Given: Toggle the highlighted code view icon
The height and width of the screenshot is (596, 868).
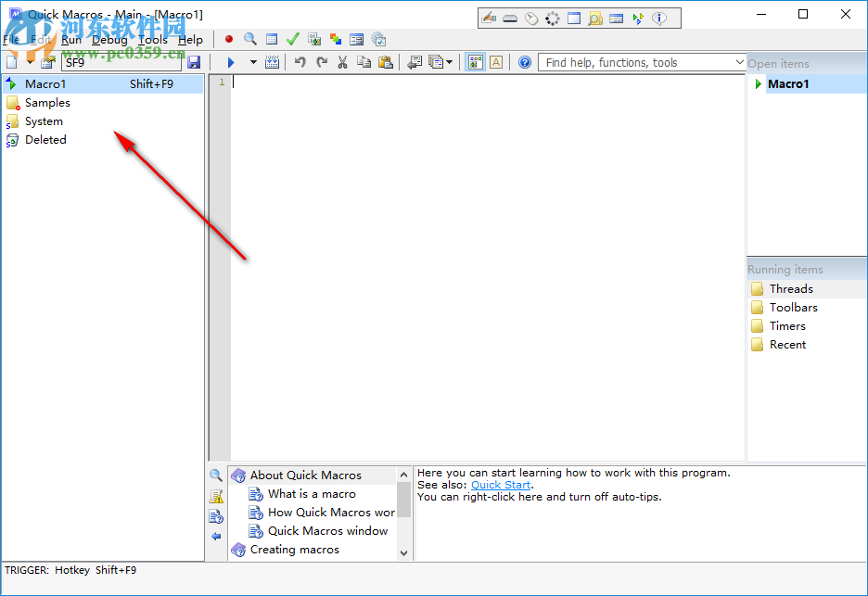Looking at the screenshot, I should tap(476, 62).
